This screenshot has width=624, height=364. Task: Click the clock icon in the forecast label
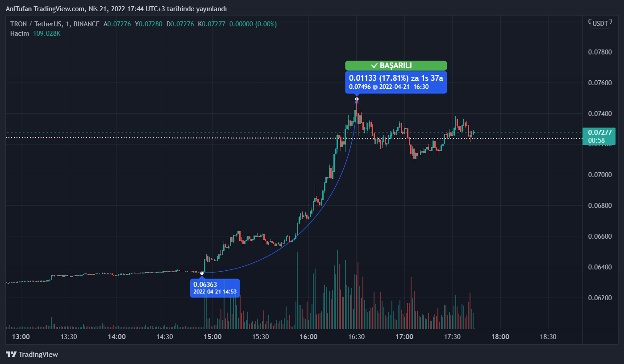(x=375, y=87)
